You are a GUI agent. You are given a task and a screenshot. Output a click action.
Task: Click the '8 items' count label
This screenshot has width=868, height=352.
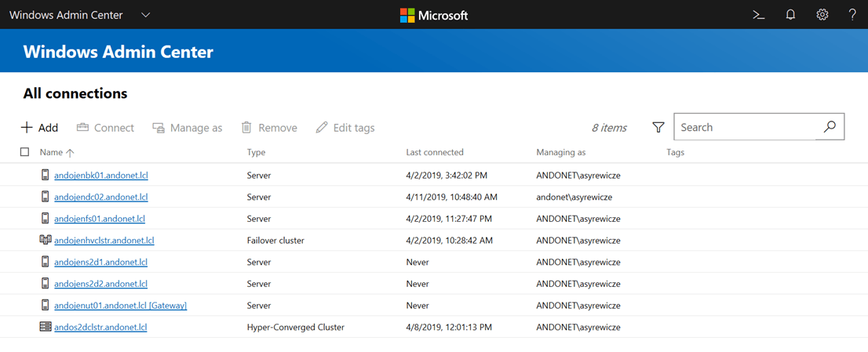[x=609, y=128]
